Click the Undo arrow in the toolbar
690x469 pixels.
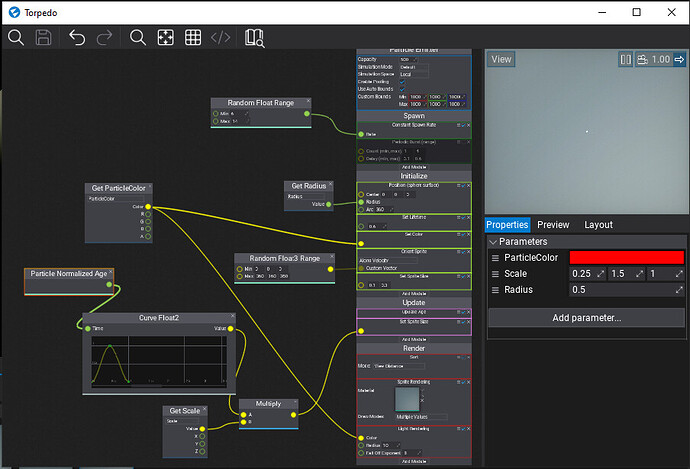coord(77,38)
